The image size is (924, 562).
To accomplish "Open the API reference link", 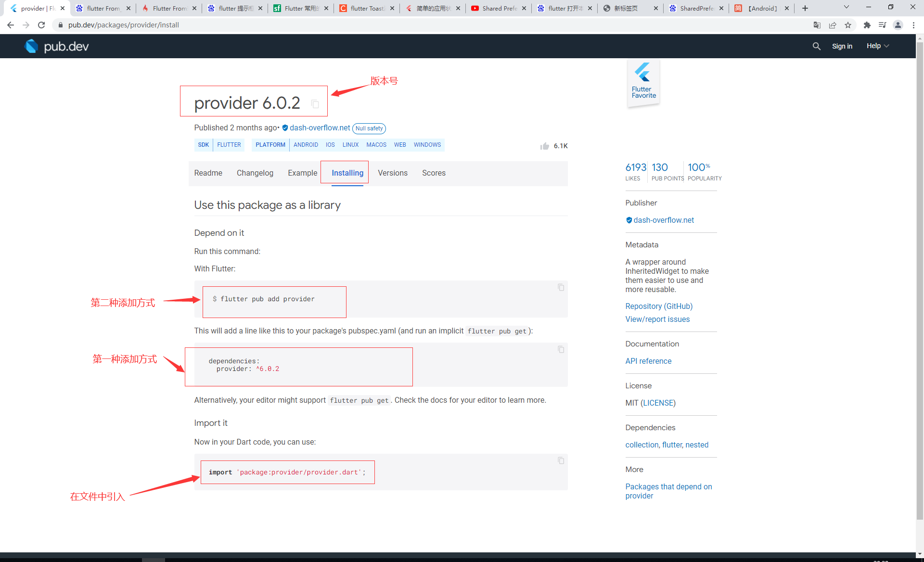I will (x=648, y=361).
